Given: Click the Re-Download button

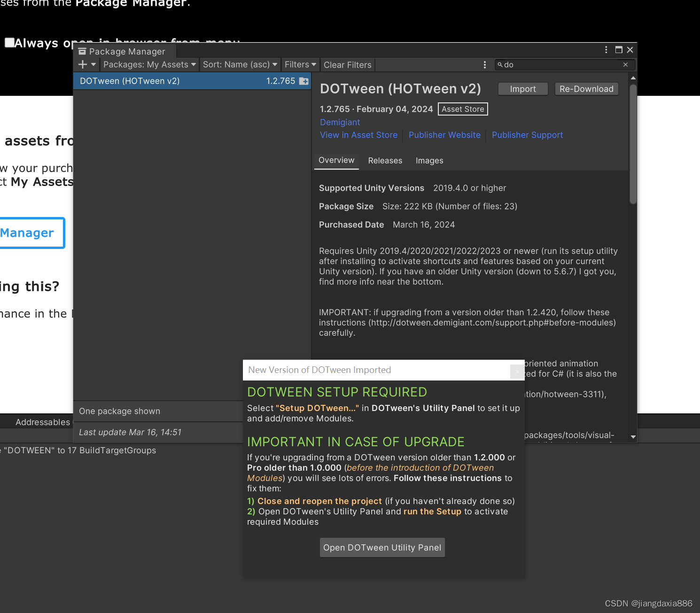Looking at the screenshot, I should click(x=586, y=89).
